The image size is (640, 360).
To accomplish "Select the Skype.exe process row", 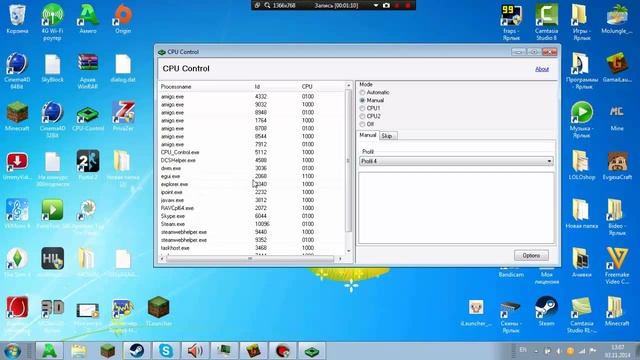I will click(252, 216).
